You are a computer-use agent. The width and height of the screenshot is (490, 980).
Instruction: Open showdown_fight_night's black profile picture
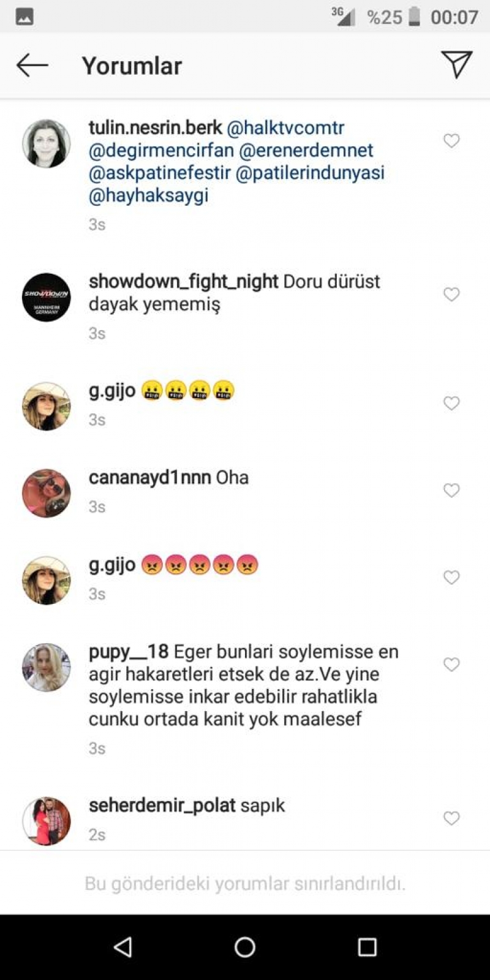click(47, 298)
